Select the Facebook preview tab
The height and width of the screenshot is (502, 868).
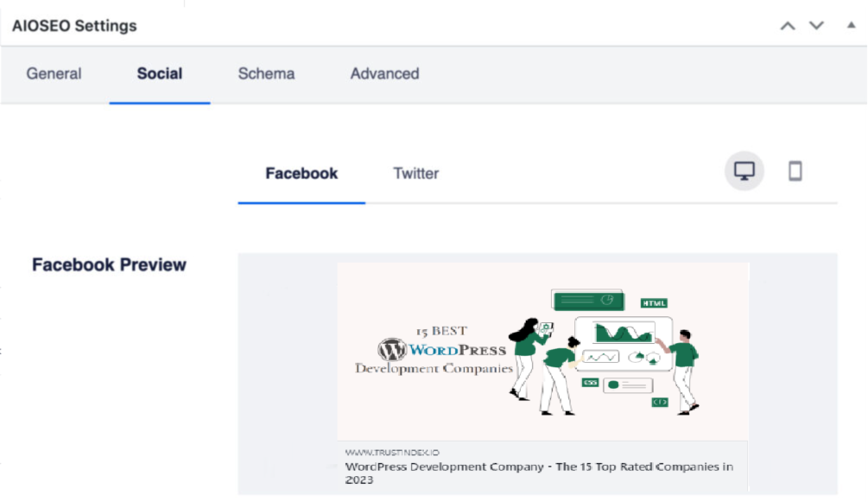click(x=301, y=174)
